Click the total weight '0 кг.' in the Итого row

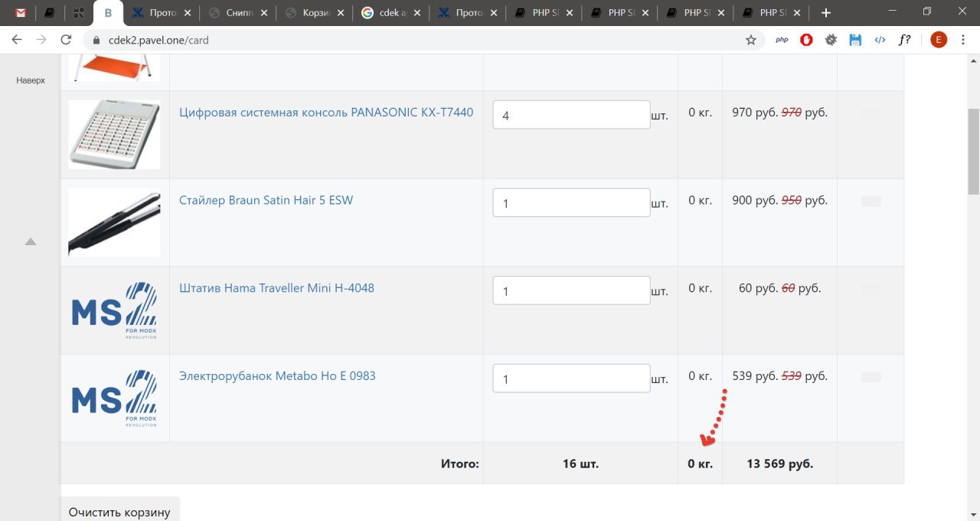click(700, 464)
